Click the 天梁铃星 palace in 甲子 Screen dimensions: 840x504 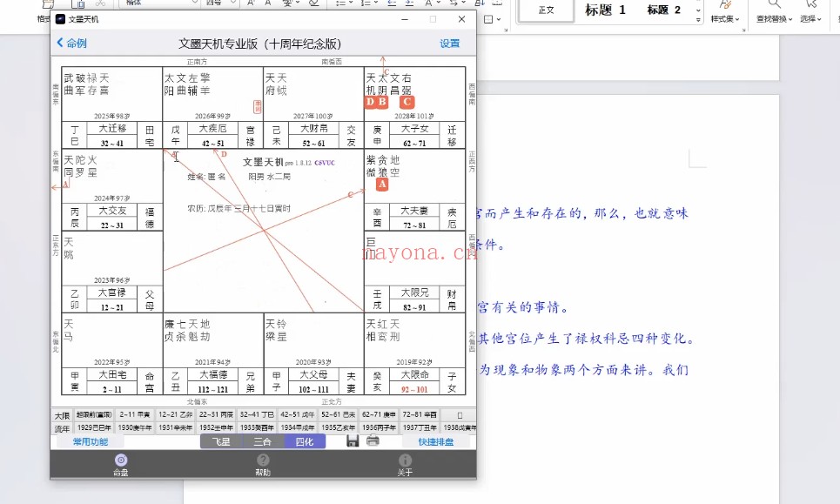[313, 353]
